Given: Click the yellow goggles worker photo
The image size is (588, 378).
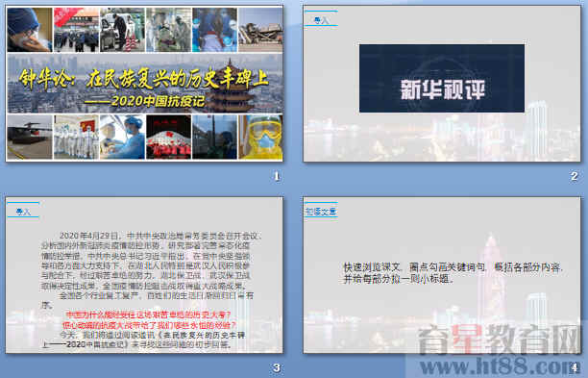Looking at the screenshot, I should click(x=260, y=137).
